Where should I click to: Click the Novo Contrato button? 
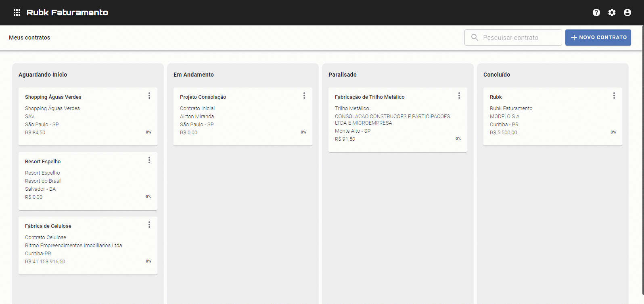(598, 37)
